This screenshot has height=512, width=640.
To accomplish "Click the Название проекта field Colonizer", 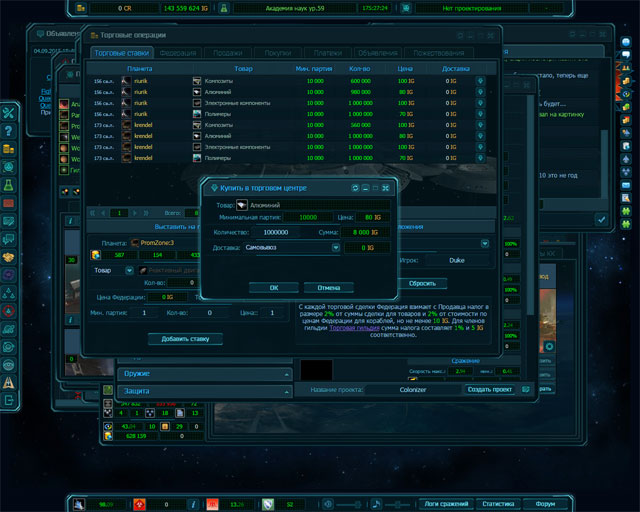I will tap(413, 390).
